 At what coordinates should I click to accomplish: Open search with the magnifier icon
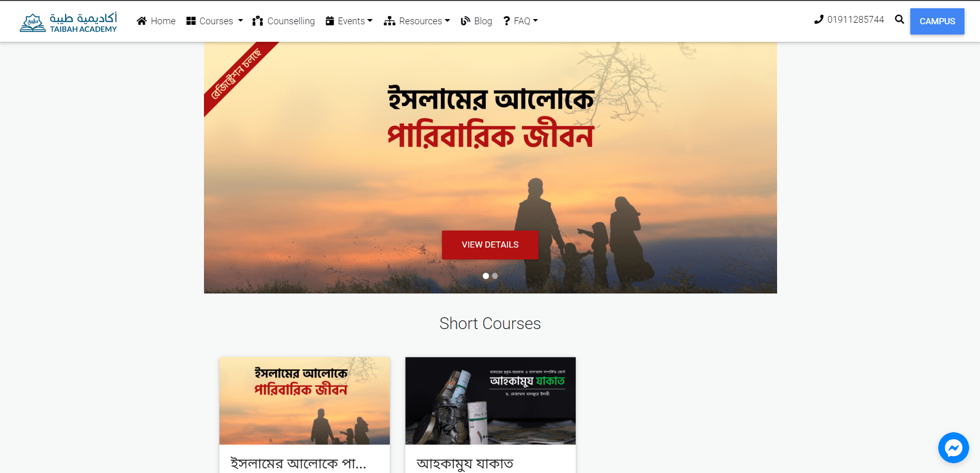click(x=899, y=19)
